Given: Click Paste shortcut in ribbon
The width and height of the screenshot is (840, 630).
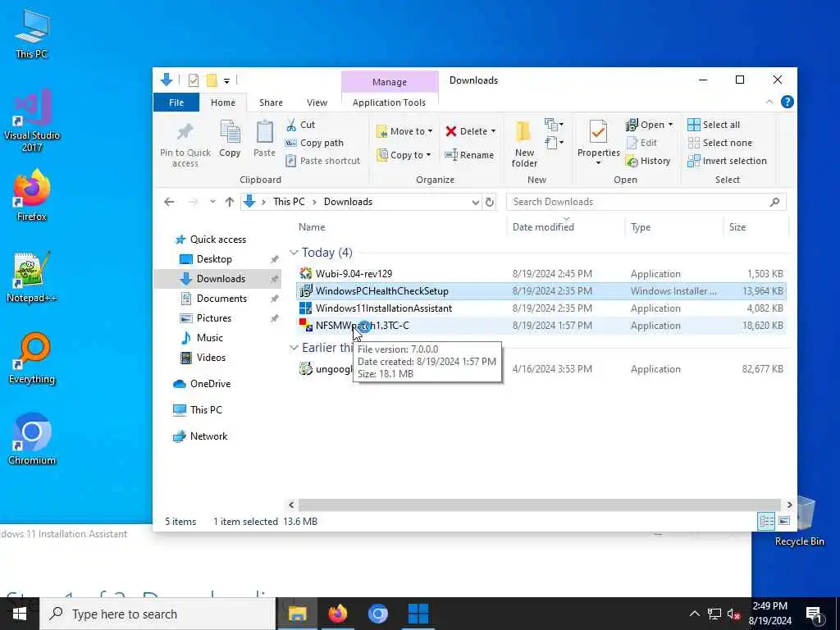Looking at the screenshot, I should [322, 161].
